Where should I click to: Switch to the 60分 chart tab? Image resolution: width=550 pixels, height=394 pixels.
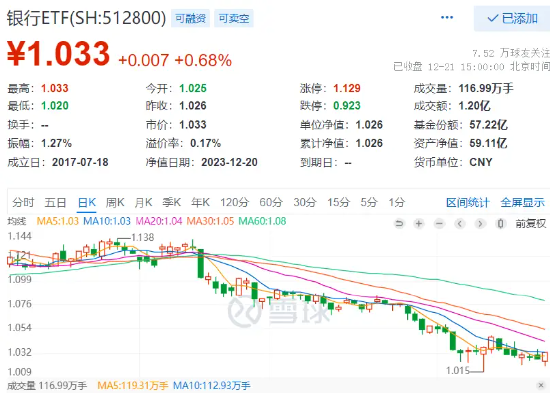pyautogui.click(x=271, y=202)
